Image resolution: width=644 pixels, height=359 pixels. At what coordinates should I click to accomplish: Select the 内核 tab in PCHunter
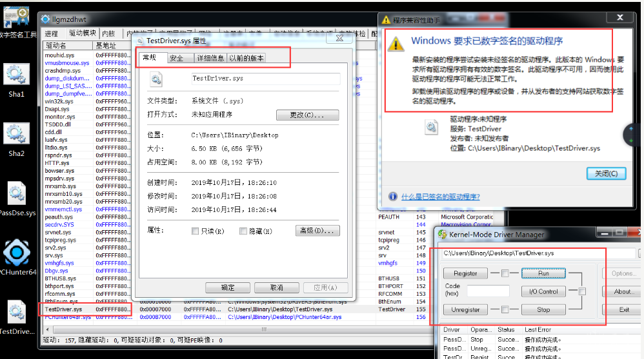click(x=108, y=34)
